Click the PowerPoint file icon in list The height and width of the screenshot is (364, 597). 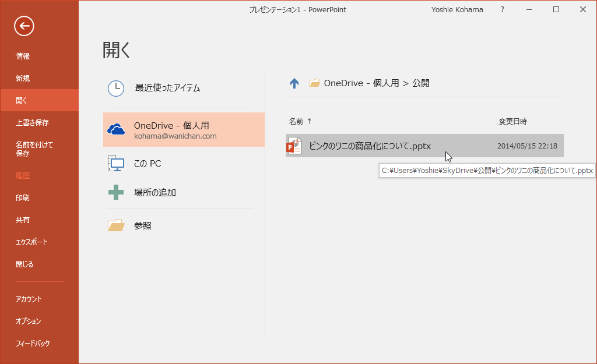click(x=294, y=146)
